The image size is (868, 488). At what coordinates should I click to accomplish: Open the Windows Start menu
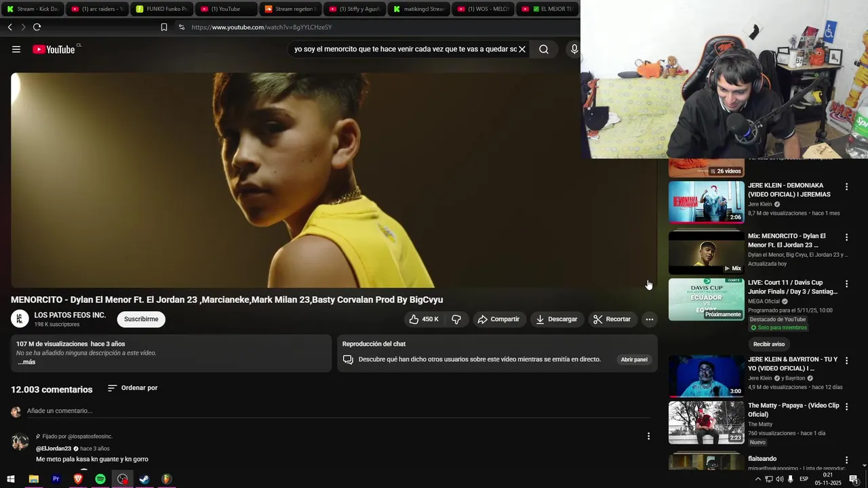point(11,479)
